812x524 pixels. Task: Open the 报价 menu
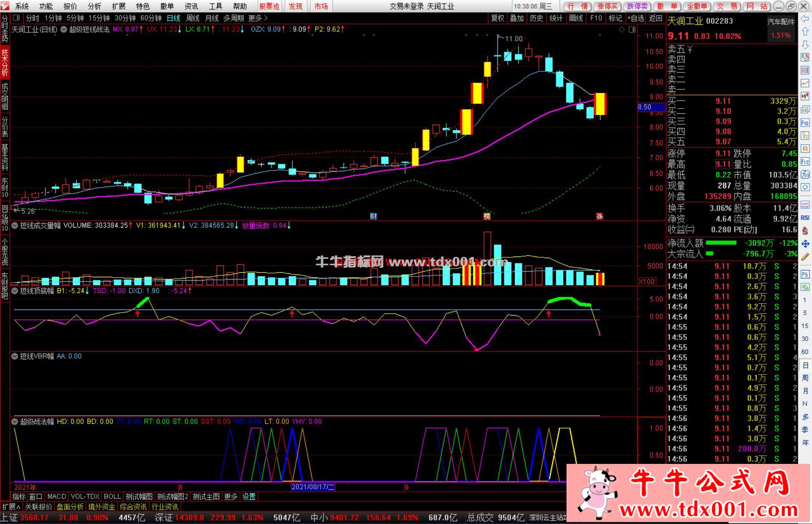coord(70,6)
